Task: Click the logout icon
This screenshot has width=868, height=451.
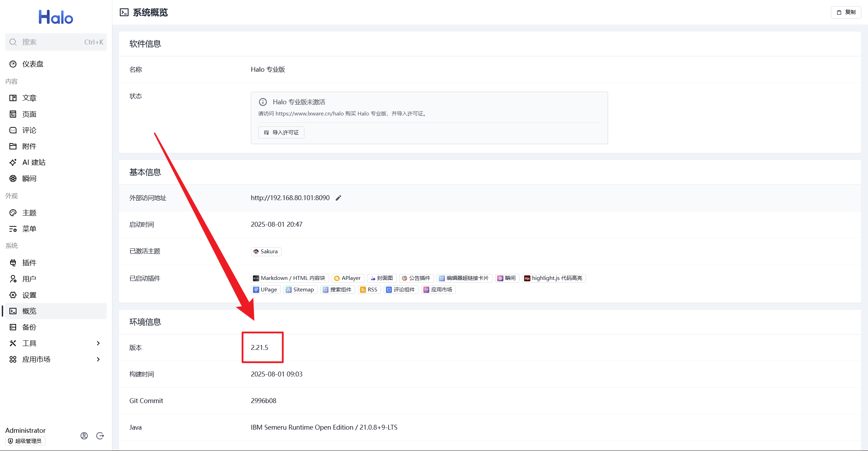Action: coord(100,436)
